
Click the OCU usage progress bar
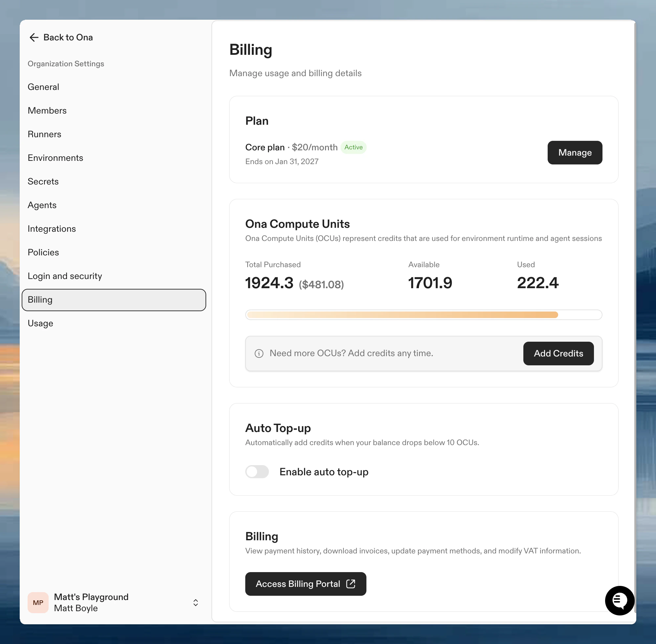coord(424,314)
